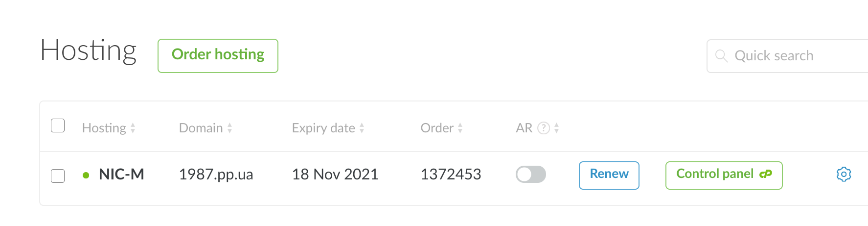Click the AR help question mark icon
Image resolution: width=868 pixels, height=226 pixels.
click(543, 128)
